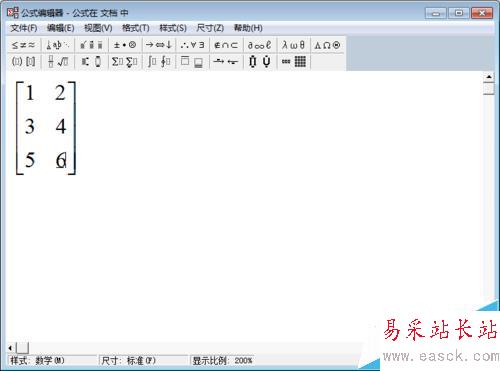
Task: Maximize the Equation Editor window
Action: pyautogui.click(x=459, y=13)
